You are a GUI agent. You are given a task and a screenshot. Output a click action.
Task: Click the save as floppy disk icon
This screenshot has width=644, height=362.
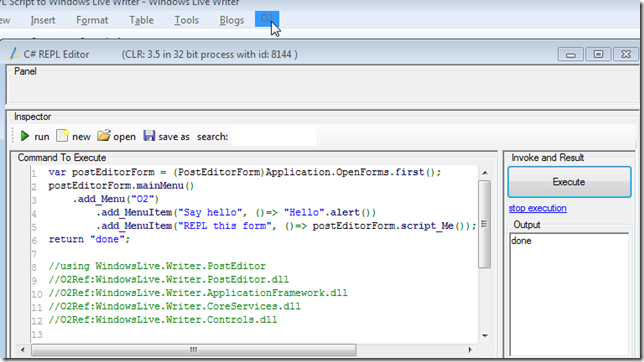click(149, 136)
